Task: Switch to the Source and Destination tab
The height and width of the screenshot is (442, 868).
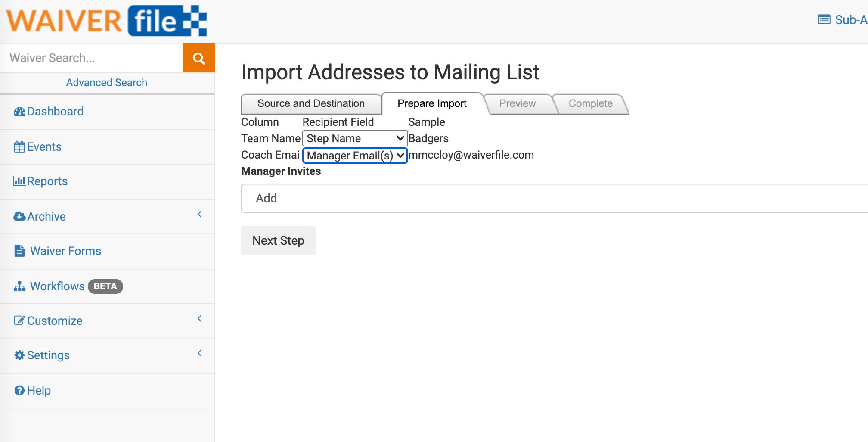Action: tap(311, 103)
